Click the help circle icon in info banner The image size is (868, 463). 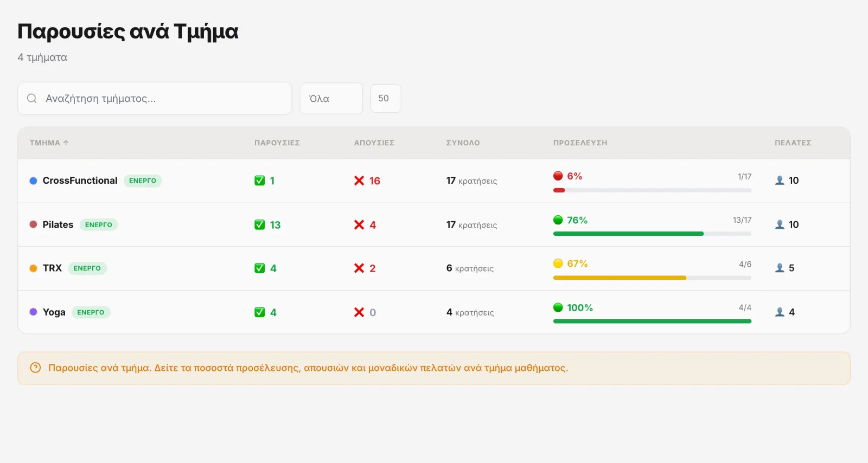[x=35, y=368]
